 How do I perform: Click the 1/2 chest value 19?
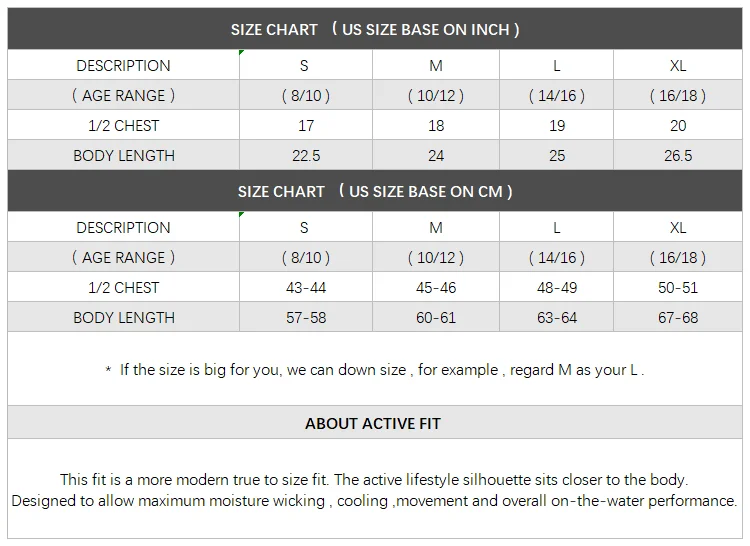557,126
